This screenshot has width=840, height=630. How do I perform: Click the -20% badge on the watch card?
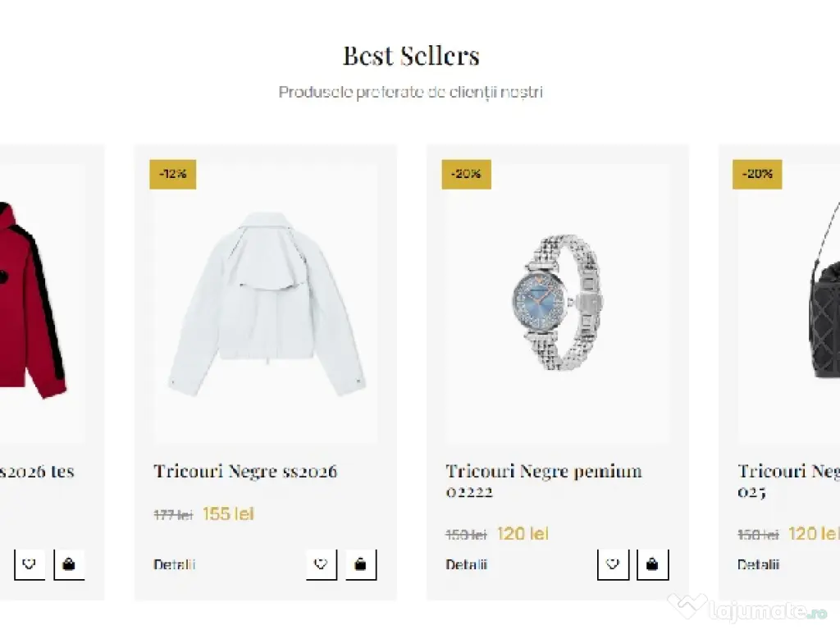coord(466,174)
